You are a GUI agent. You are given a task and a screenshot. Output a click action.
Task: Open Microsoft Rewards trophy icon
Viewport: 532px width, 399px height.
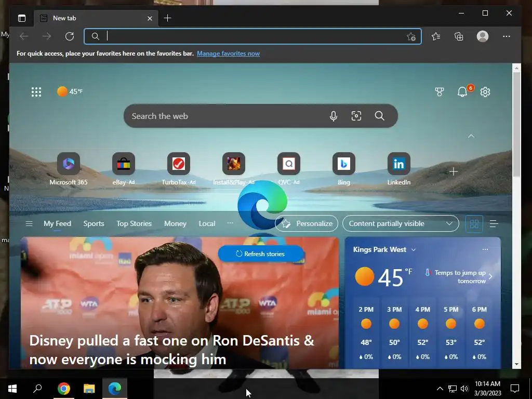click(440, 91)
